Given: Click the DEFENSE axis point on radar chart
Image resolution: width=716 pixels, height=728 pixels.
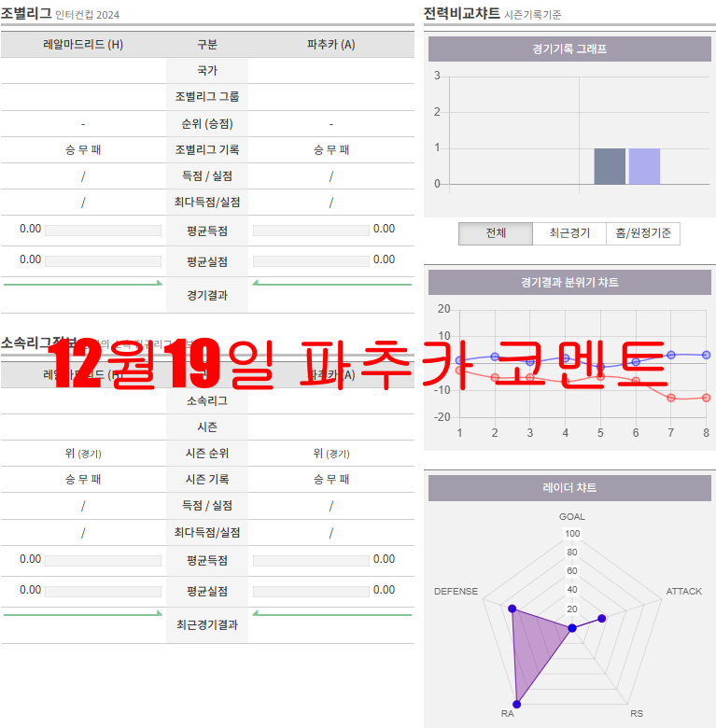Looking at the screenshot, I should 512,609.
